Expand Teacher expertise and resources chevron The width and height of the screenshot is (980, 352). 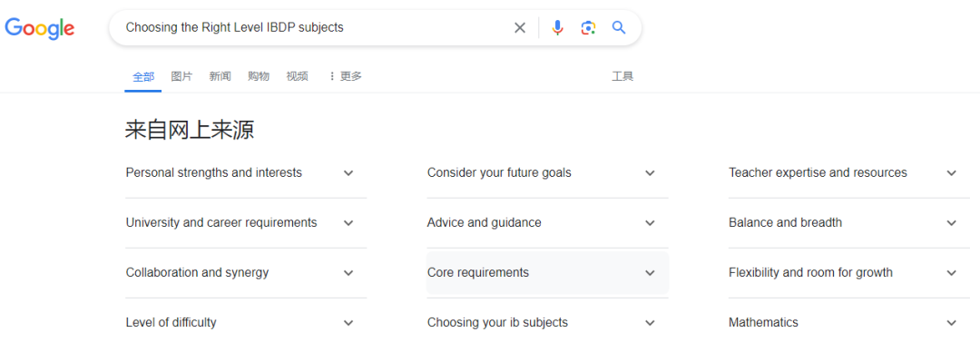tap(951, 173)
